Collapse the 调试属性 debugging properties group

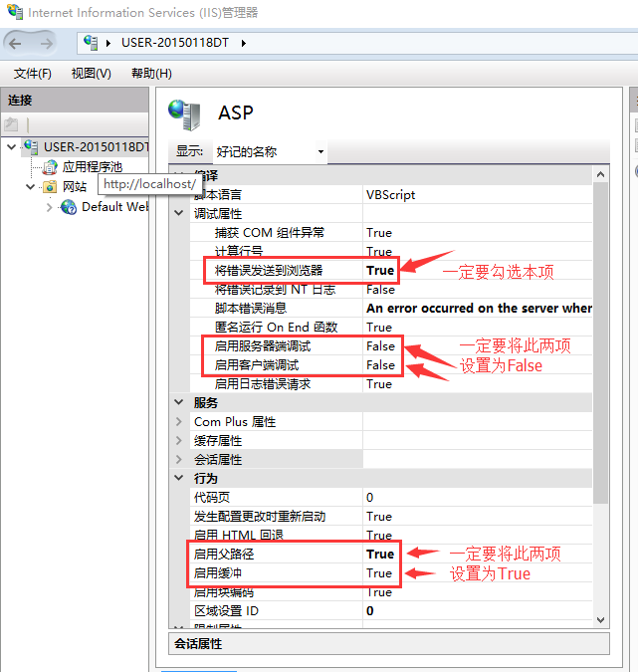pos(179,214)
